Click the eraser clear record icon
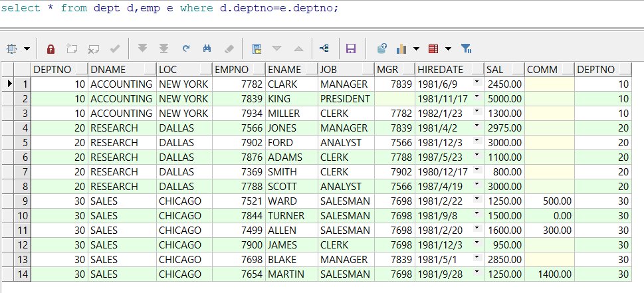The height and width of the screenshot is (293, 644). [229, 49]
